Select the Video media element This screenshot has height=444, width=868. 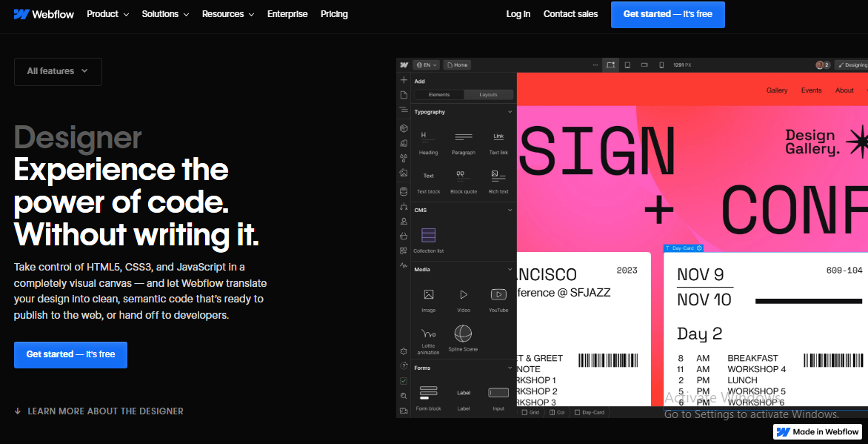point(464,300)
